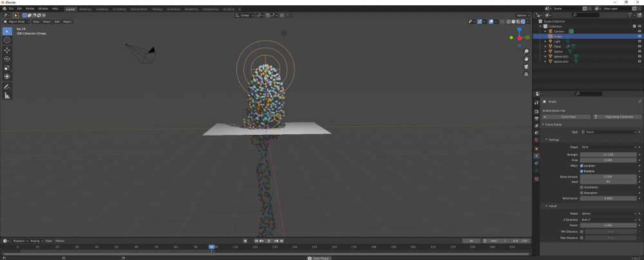
Task: Click the Zoom view magnifier gizmo
Action: coord(526,51)
